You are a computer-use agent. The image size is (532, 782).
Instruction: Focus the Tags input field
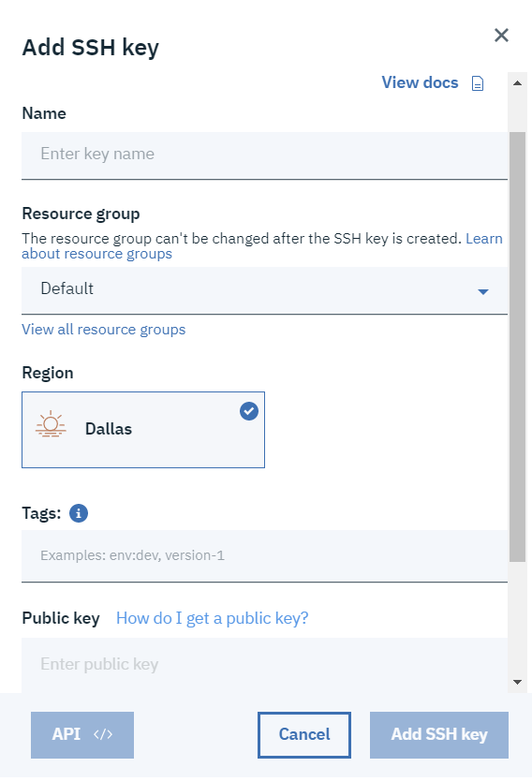264,556
